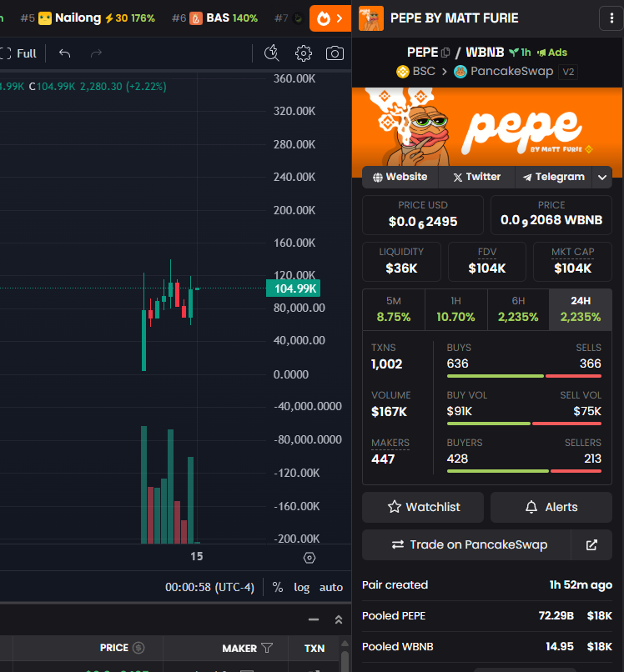This screenshot has width=624, height=672.
Task: Open the project Twitter page
Action: [477, 177]
